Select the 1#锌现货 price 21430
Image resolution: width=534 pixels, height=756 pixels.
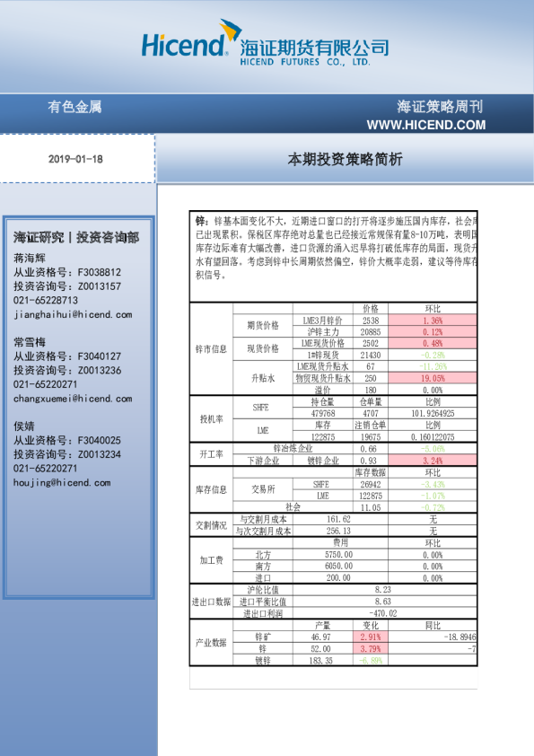[371, 355]
